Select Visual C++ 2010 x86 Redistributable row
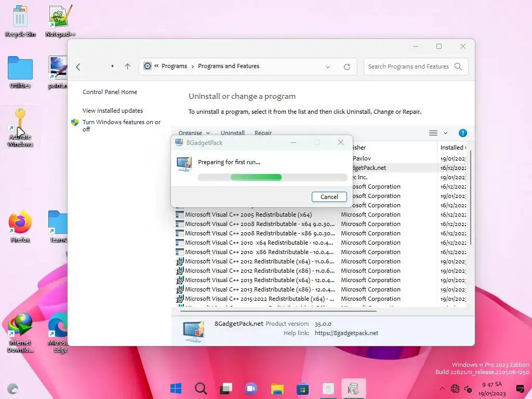Screen dimensions: 532x399 255,252
